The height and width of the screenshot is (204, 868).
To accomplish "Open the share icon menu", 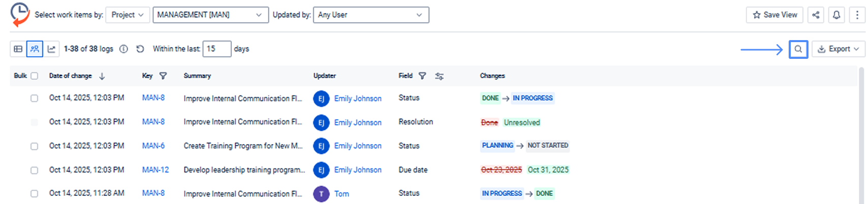I will 816,15.
